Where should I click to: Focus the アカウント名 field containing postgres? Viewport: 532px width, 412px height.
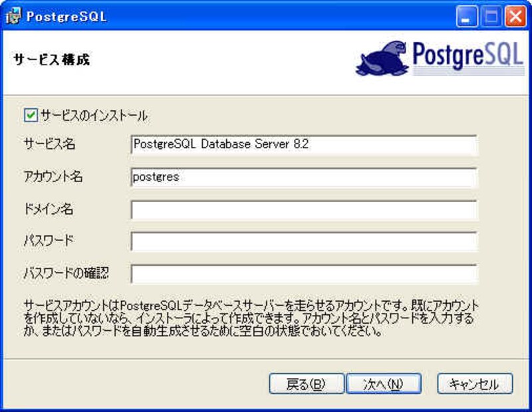[x=304, y=177]
